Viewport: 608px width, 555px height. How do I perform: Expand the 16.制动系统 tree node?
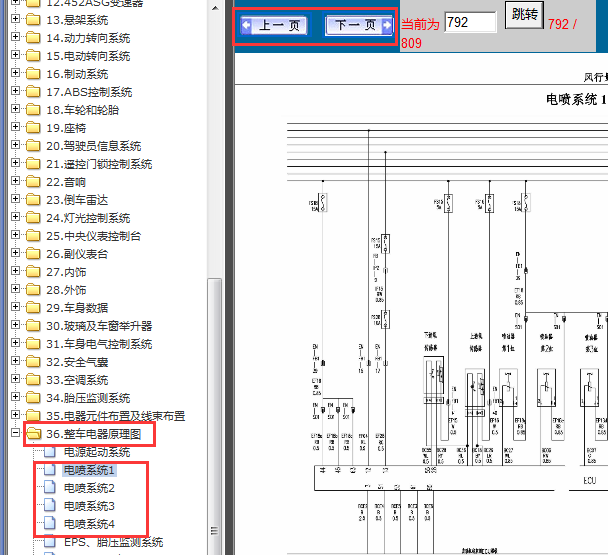click(15, 73)
